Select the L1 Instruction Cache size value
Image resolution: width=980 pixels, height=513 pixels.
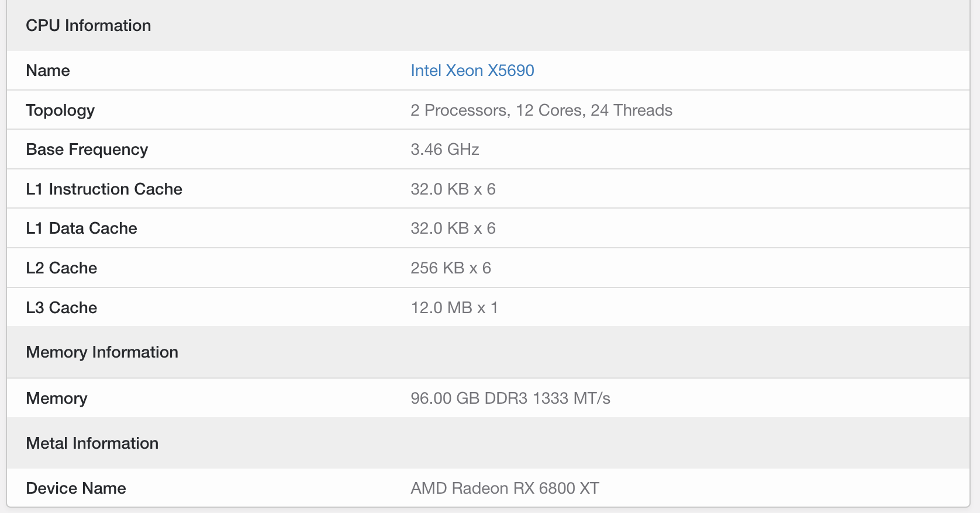click(x=453, y=189)
